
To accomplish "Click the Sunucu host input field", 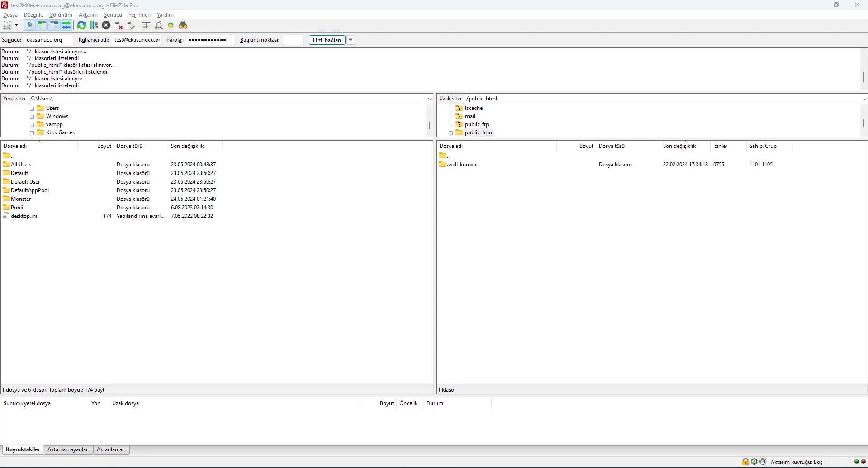I will pos(48,40).
